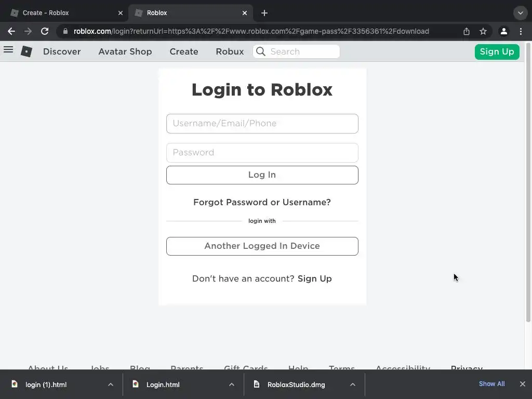This screenshot has height=399, width=532.
Task: Open Forgot Password or Username link
Action: (x=262, y=202)
